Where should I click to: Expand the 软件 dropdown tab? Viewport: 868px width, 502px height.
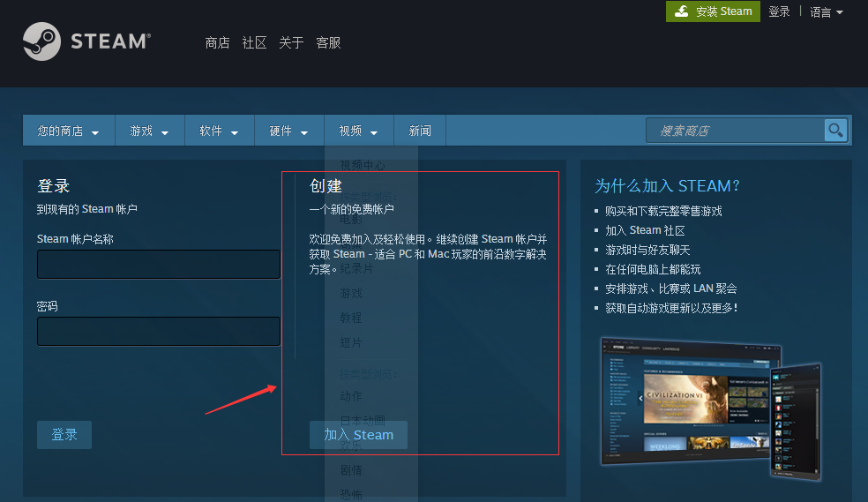click(x=220, y=131)
